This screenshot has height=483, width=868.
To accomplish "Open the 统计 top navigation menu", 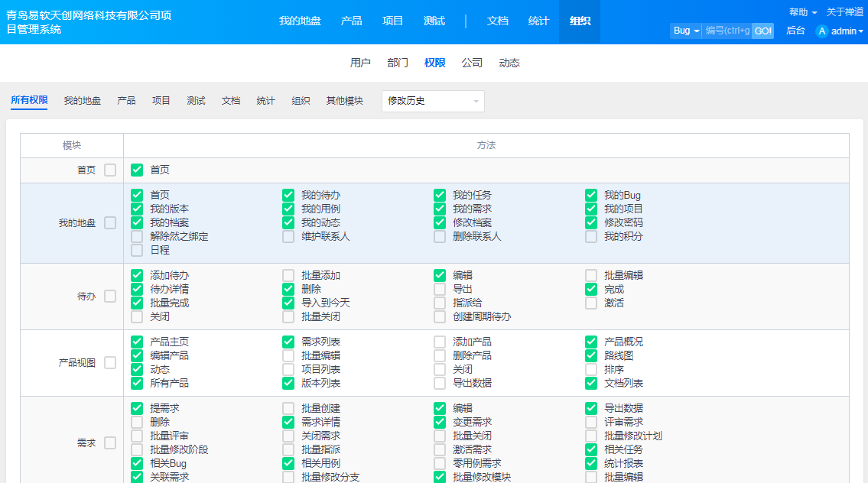I will pos(538,21).
